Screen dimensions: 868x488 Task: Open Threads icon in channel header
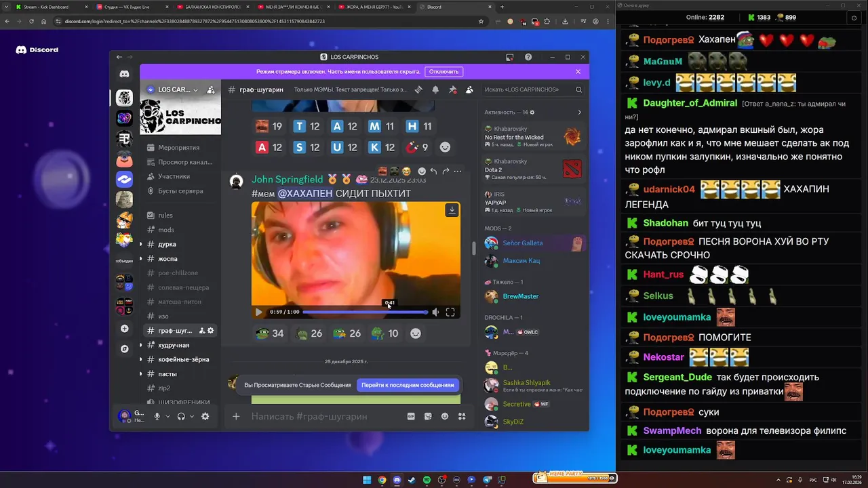[x=419, y=89]
